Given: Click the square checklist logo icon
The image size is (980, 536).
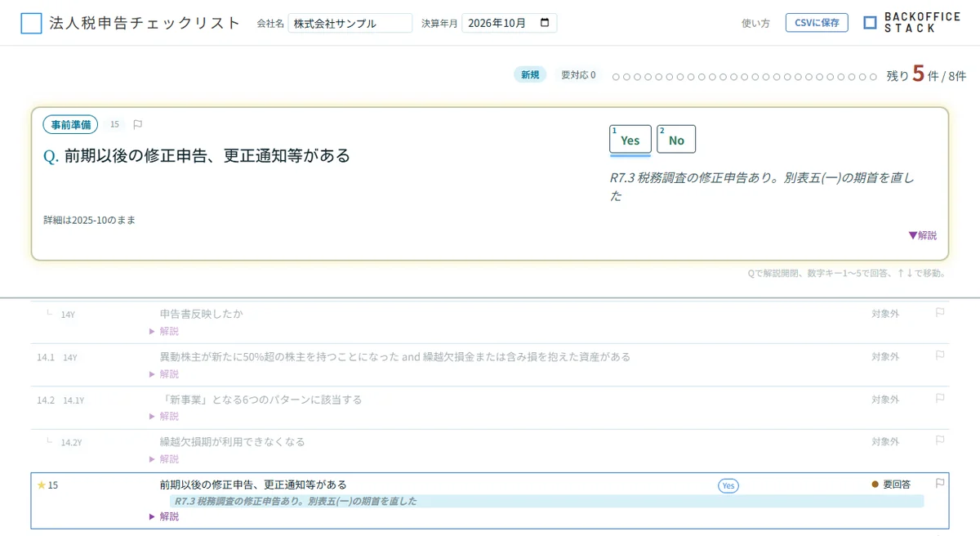Looking at the screenshot, I should pos(31,23).
